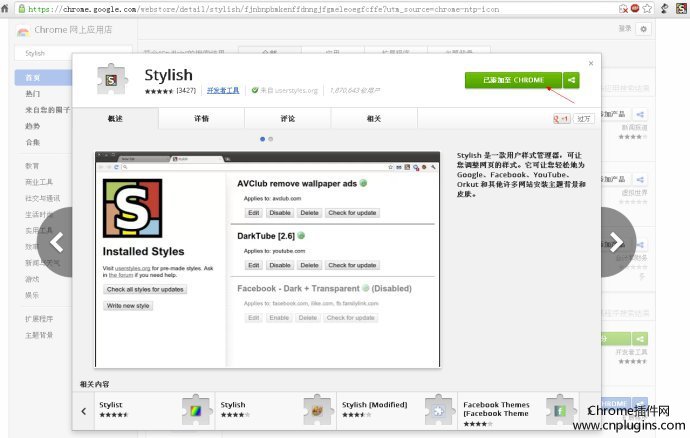Image resolution: width=690 pixels, height=438 pixels.
Task: Open 扩展程序 in the sidebar
Action: coord(39,319)
